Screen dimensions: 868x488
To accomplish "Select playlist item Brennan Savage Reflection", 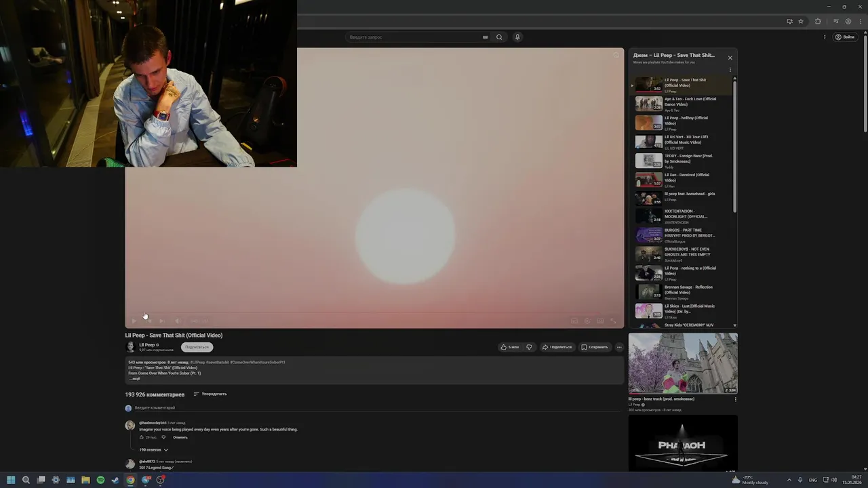I will [x=681, y=292].
